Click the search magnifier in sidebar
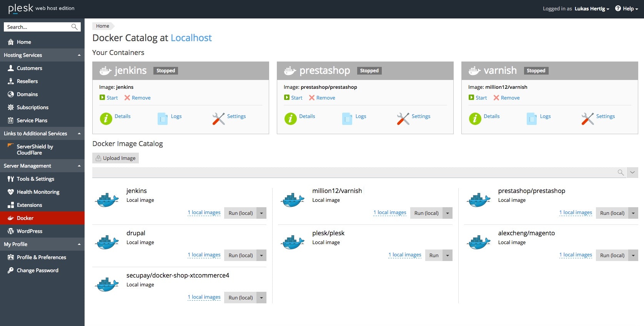The image size is (644, 326). coord(75,27)
